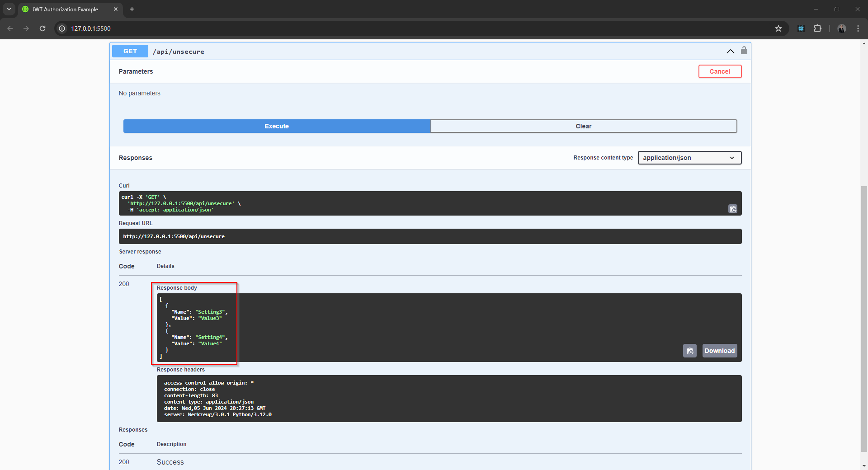View site information icon in address bar
Screen dimensions: 868x470
coord(62,28)
